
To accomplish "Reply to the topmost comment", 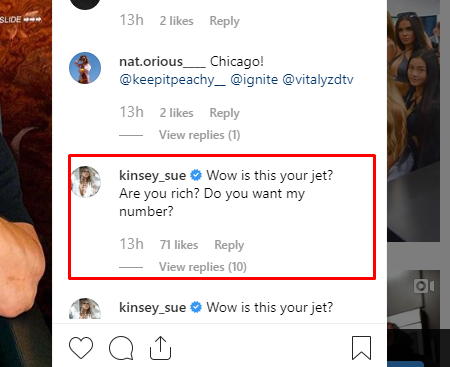I will tap(224, 21).
